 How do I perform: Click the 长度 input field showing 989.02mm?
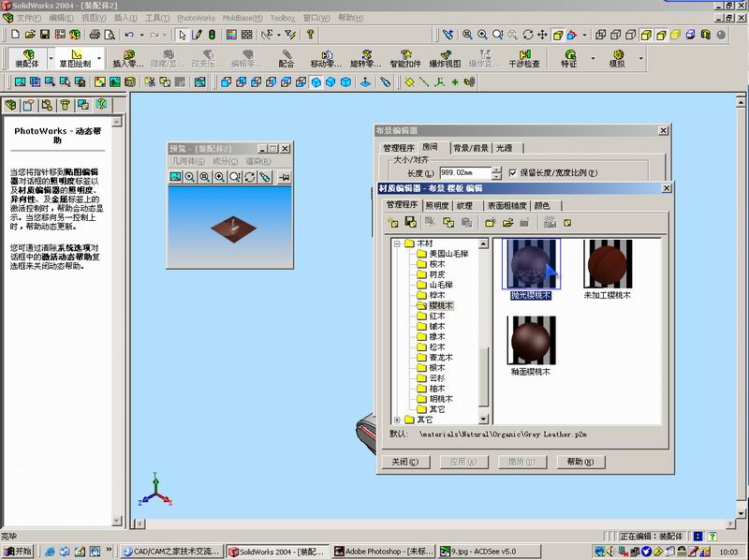(465, 172)
